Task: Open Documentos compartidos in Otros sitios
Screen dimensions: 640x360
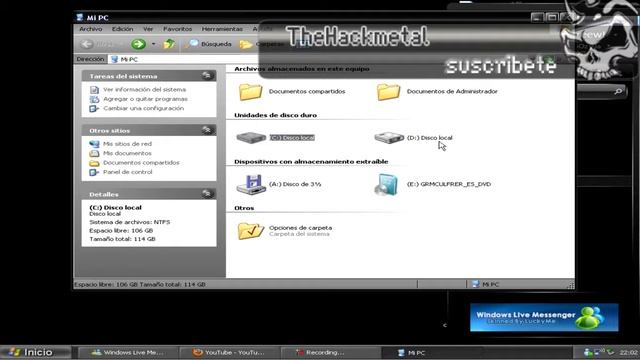Action: click(141, 162)
